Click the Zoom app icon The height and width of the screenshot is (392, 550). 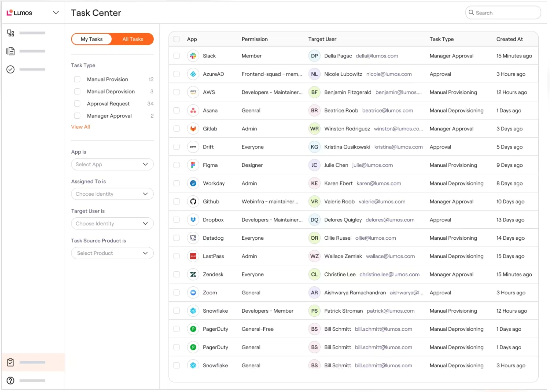click(193, 293)
